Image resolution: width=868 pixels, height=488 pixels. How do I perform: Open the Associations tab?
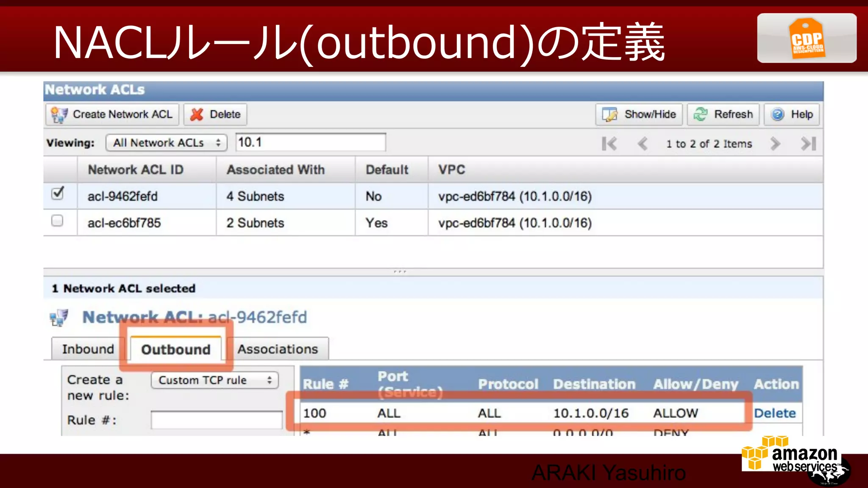point(278,349)
